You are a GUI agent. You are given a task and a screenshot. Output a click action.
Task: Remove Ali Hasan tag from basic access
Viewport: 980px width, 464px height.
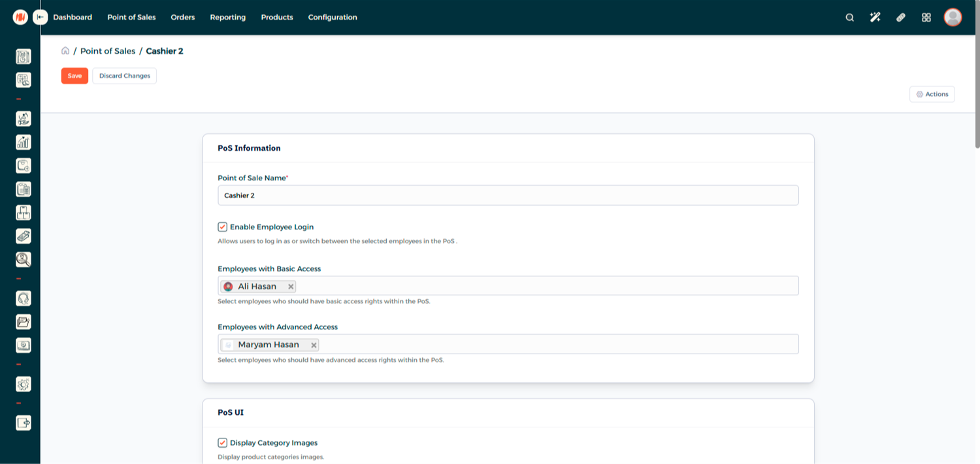coord(291,286)
